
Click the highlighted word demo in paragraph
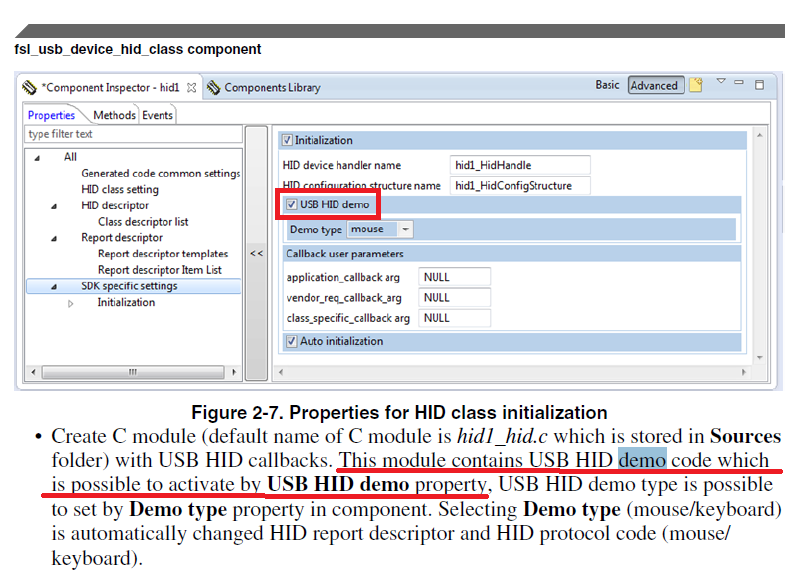coord(642,460)
